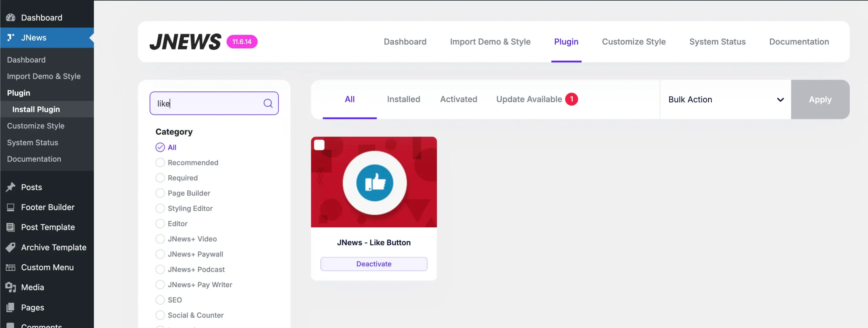Click the Pages icon
The image size is (868, 328).
tap(11, 307)
